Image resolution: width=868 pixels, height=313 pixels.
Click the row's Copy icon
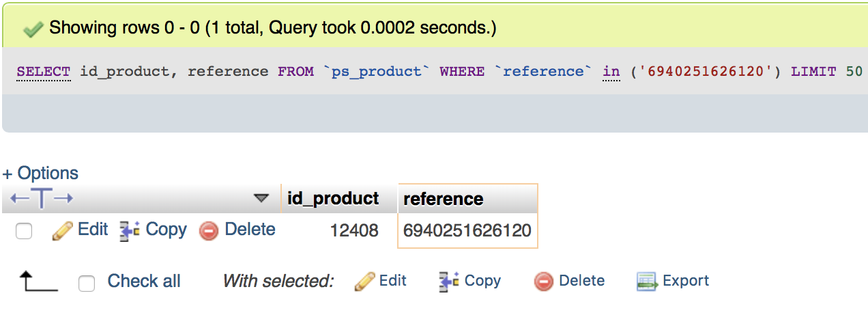[x=130, y=231]
